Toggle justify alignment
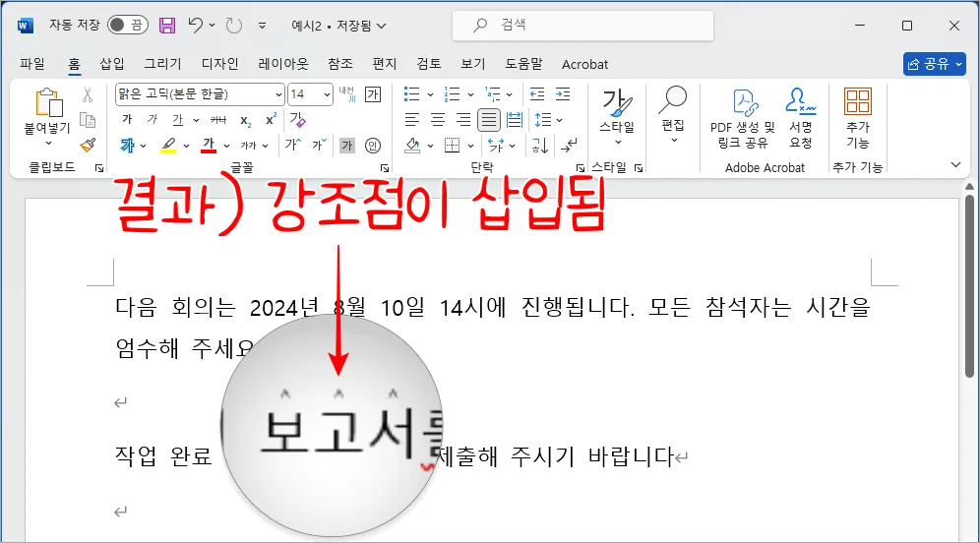980x543 pixels. tap(489, 119)
